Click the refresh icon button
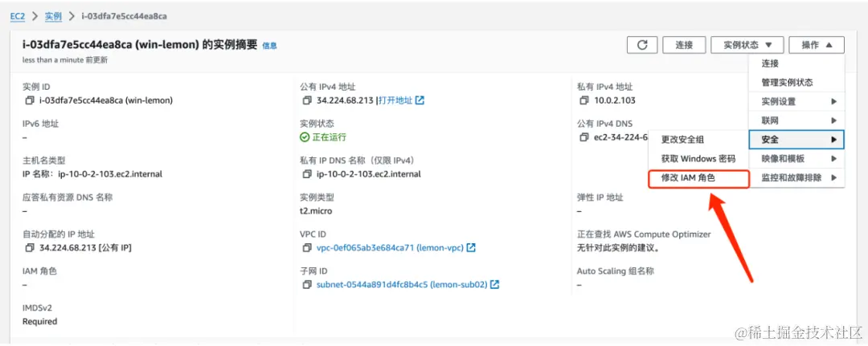The height and width of the screenshot is (346, 868). click(x=642, y=45)
